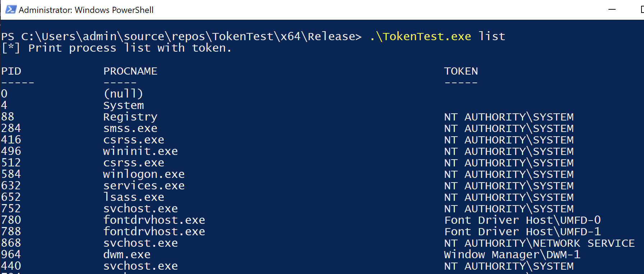Click the winlogon.exe process name
The height and width of the screenshot is (274, 644).
coord(144,174)
